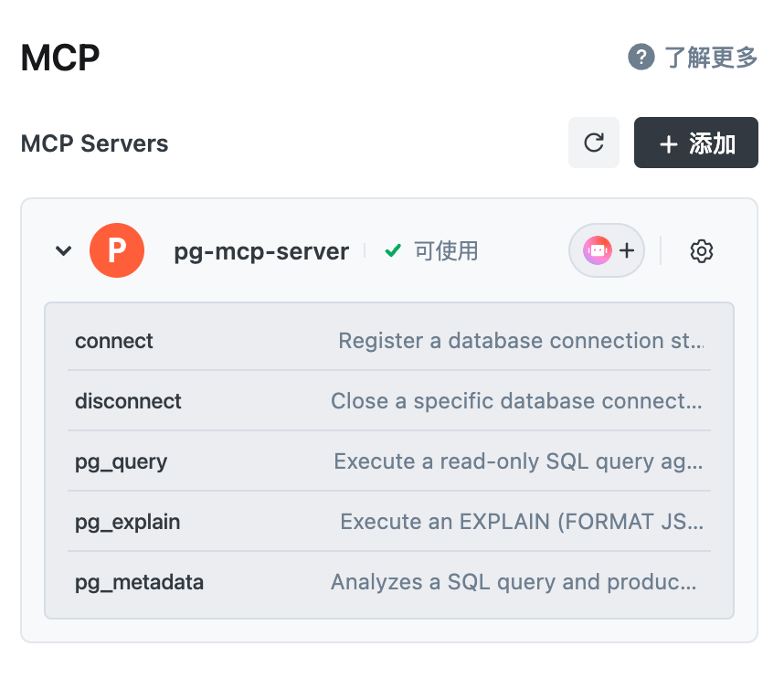784x678 pixels.
Task: Click the connect tool description text
Action: (521, 341)
